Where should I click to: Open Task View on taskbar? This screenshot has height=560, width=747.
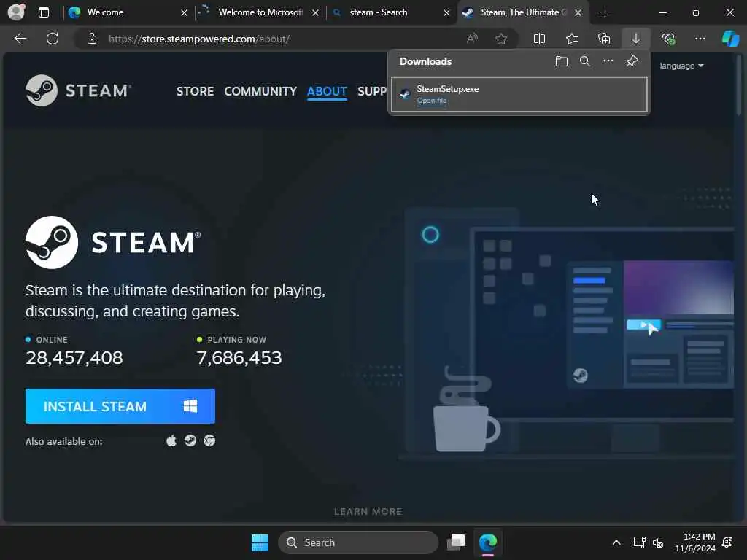(x=456, y=542)
